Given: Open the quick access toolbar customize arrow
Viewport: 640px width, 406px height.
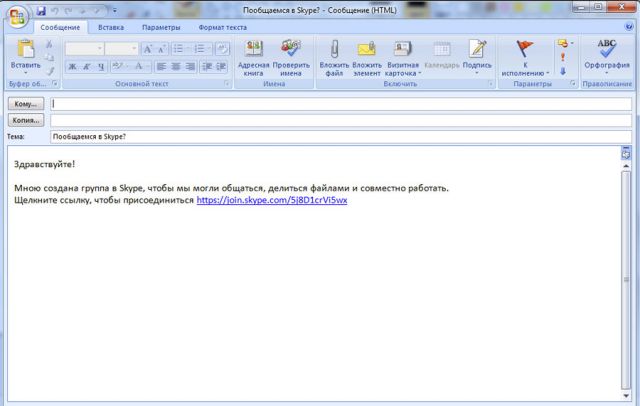Looking at the screenshot, I should (x=115, y=11).
